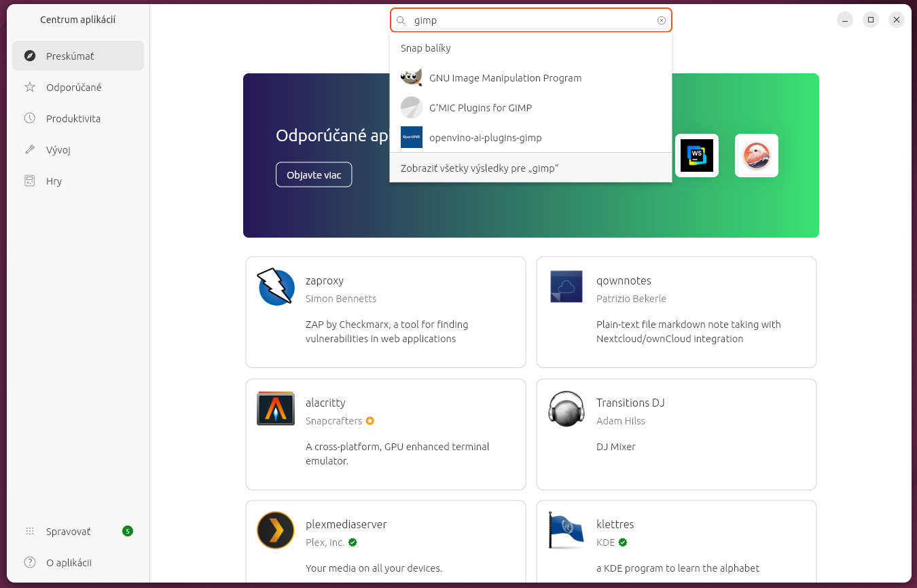The height and width of the screenshot is (588, 917).
Task: Click the wrench icon beside Vývoj
Action: pyautogui.click(x=30, y=149)
